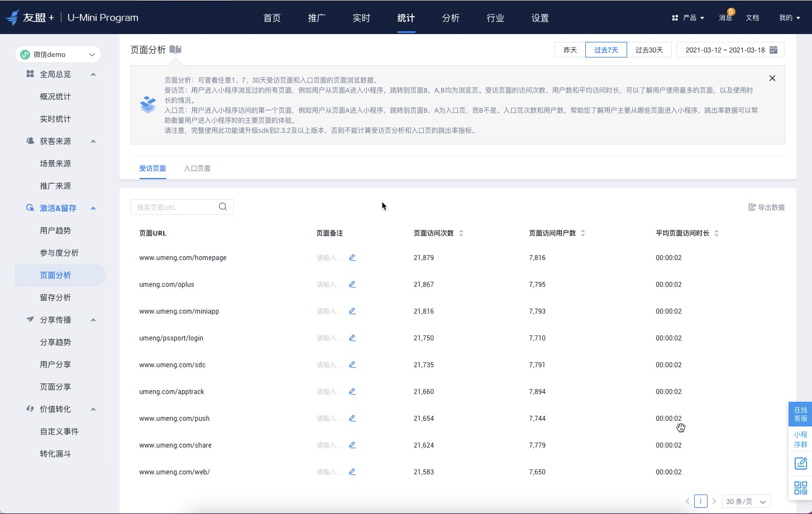Open the feedback edit icon on right sidebar

coord(800,463)
